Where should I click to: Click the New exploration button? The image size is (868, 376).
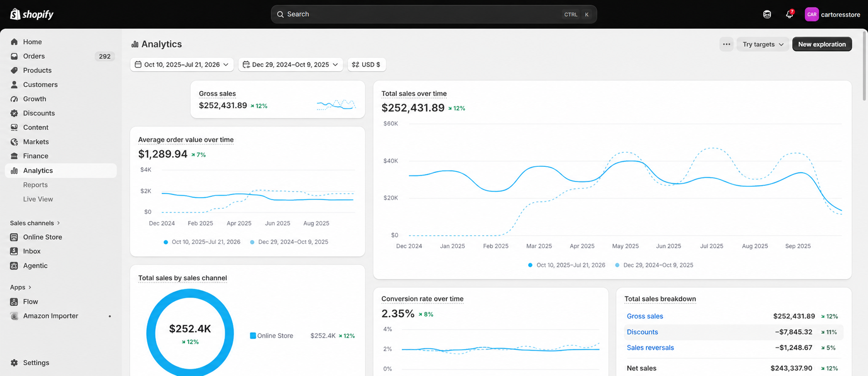[x=822, y=44]
